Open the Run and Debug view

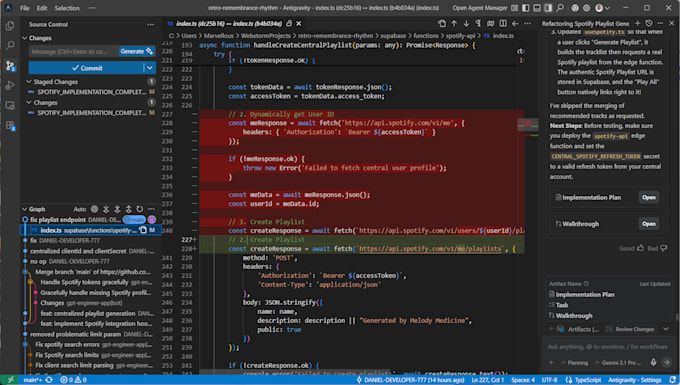[x=10, y=85]
